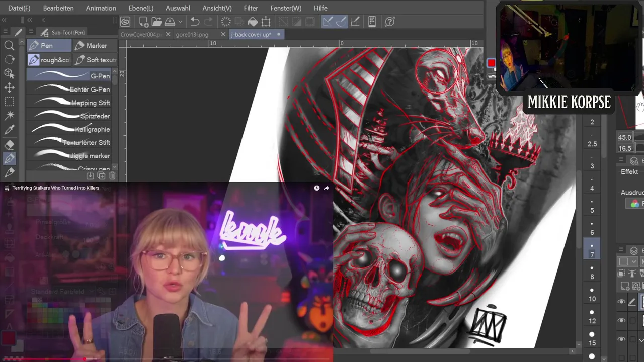The height and width of the screenshot is (362, 644).
Task: Toggle visibility of the top layer
Action: click(x=621, y=302)
